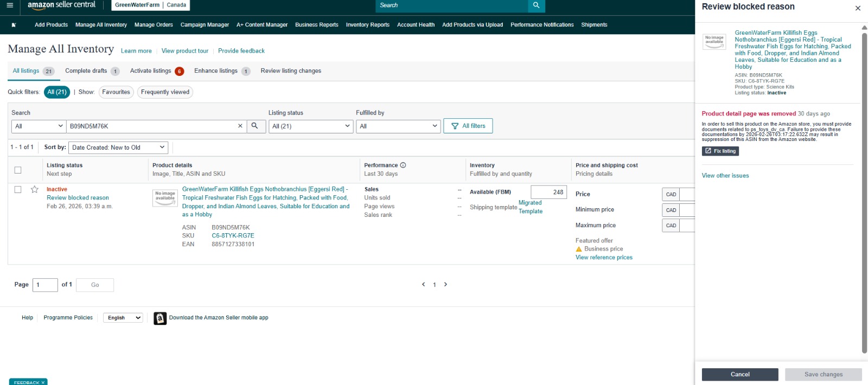
Task: Mark listing as favourite with star
Action: tap(35, 189)
